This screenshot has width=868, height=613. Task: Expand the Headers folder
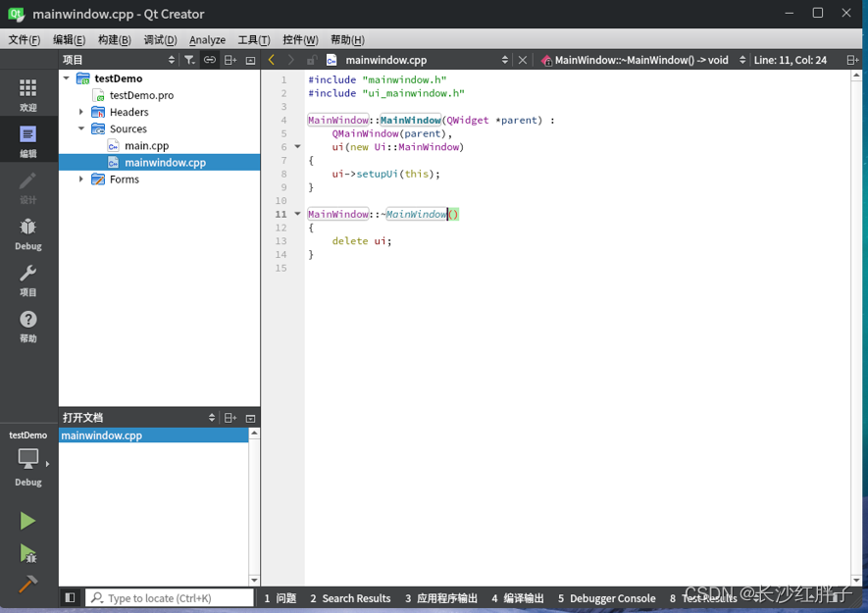[81, 112]
